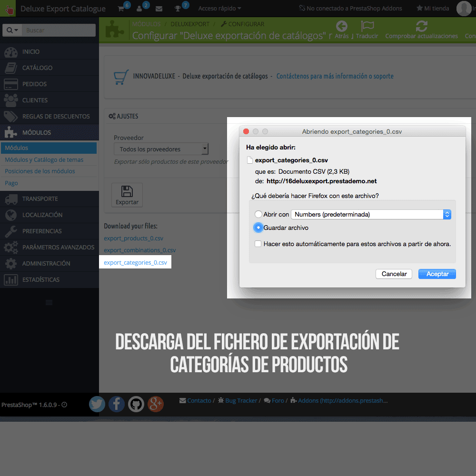476x476 pixels.
Task: Open the messages envelope icon in the header
Action: [159, 9]
